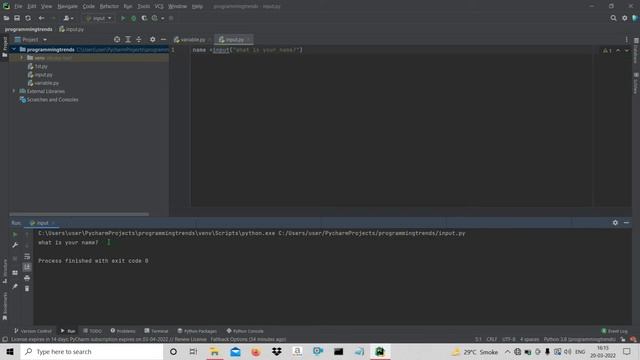This screenshot has height=360, width=640.
Task: Click the wrench icon in Run panel
Action: point(15,245)
